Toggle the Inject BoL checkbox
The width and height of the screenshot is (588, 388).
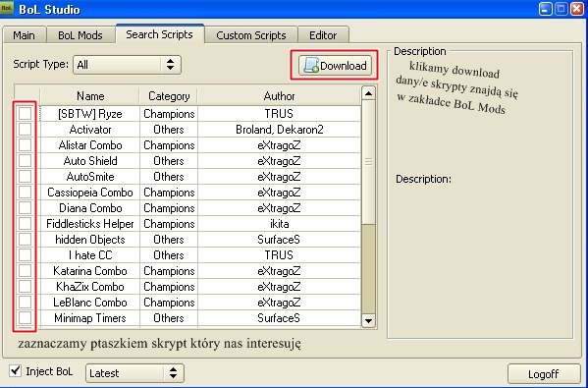[x=15, y=371]
